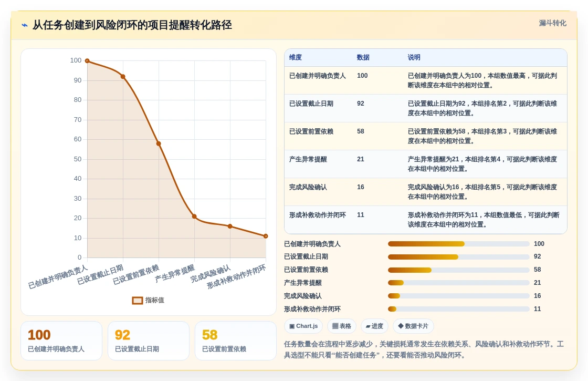Open the 92 已设置截止日期 stat card
Viewport: 588px width, 381px height.
click(149, 341)
